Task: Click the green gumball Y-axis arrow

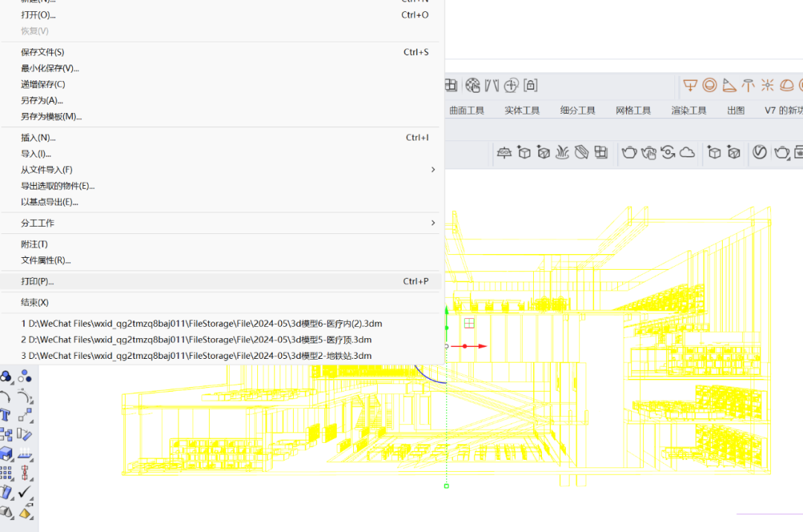Action: point(447,310)
